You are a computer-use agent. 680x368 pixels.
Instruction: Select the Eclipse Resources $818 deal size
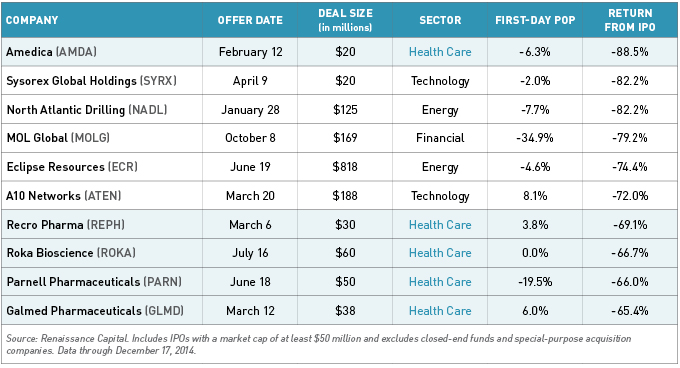click(345, 167)
